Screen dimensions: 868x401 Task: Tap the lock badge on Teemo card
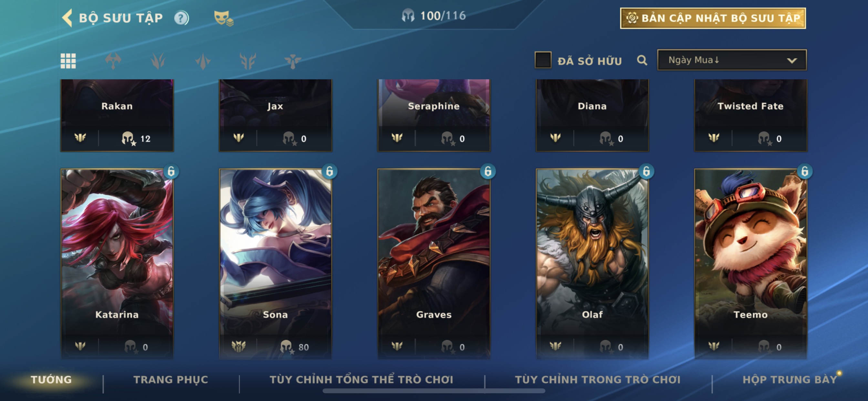pos(805,171)
